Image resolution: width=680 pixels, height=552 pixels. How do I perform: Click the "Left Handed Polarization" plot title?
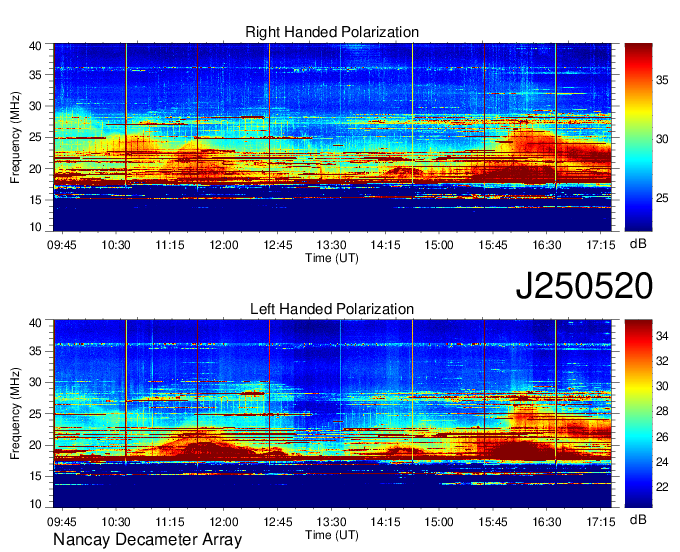[332, 309]
